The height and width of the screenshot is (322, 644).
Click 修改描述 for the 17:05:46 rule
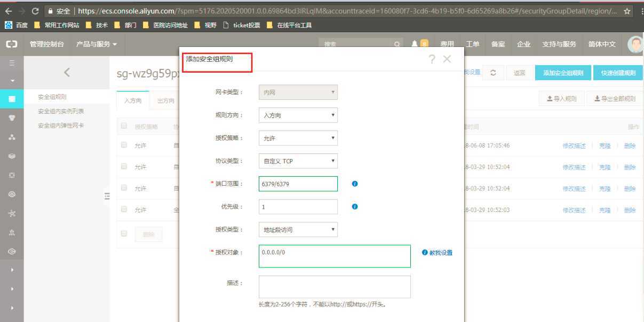point(574,146)
